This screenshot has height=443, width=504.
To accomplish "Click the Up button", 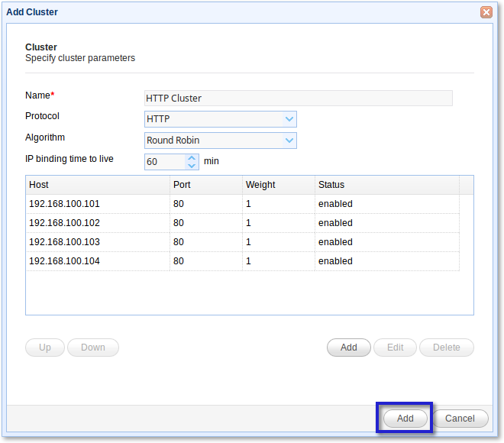I will [x=45, y=348].
